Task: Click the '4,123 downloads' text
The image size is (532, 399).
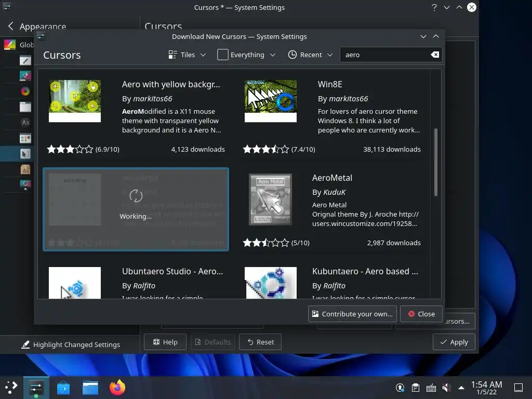Action: click(x=198, y=149)
